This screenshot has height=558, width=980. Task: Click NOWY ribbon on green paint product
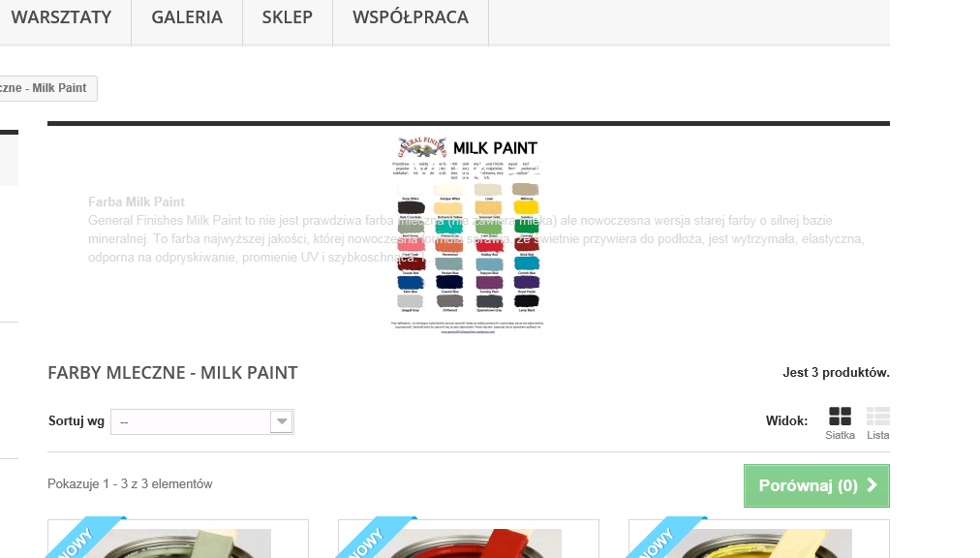pyautogui.click(x=83, y=537)
